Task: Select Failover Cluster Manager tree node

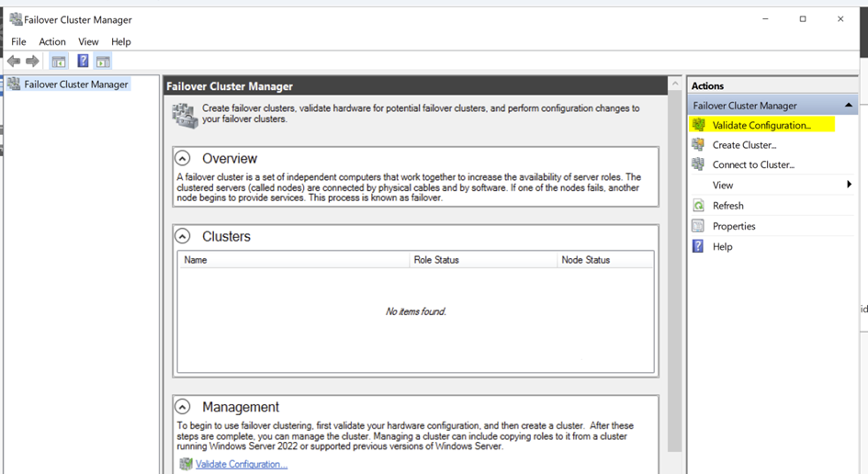Action: pyautogui.click(x=76, y=85)
